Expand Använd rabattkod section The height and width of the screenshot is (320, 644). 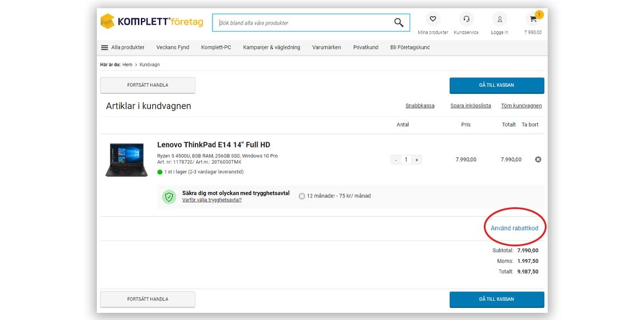pos(514,228)
